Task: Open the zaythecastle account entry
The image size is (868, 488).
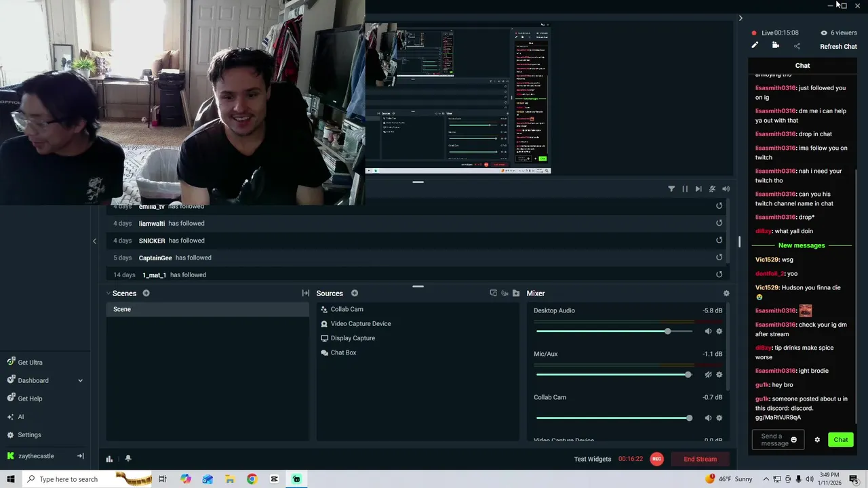Action: click(36, 456)
